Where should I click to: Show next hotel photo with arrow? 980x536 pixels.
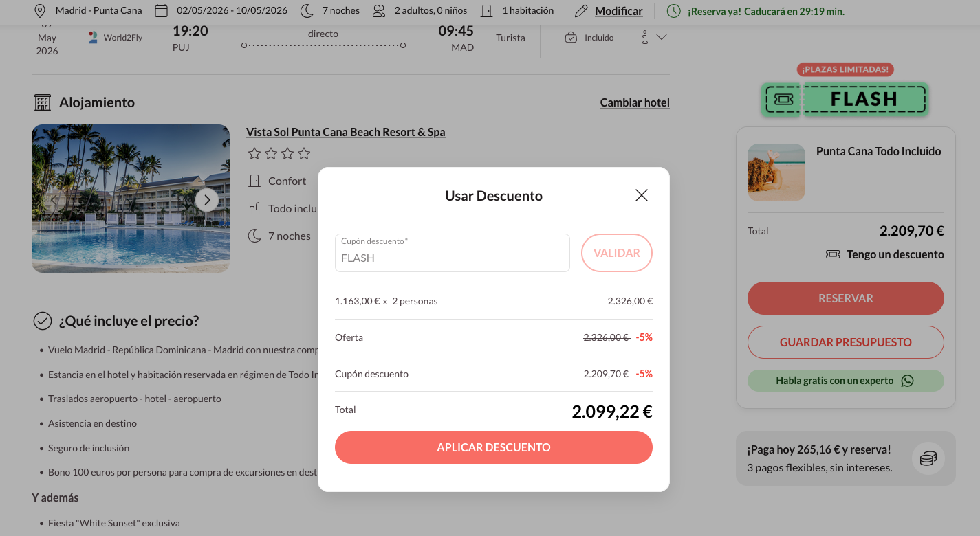click(207, 200)
